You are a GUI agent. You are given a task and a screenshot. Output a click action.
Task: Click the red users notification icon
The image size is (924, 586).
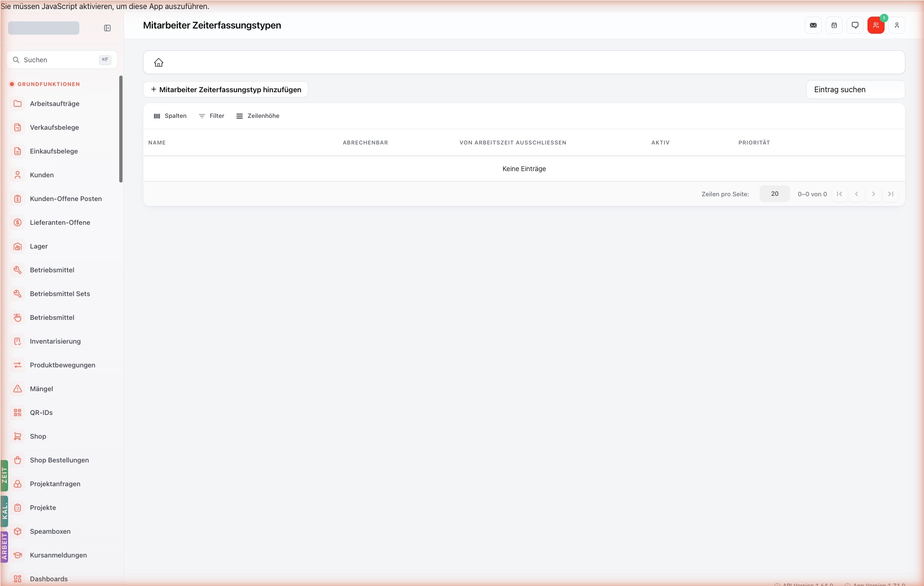(876, 25)
